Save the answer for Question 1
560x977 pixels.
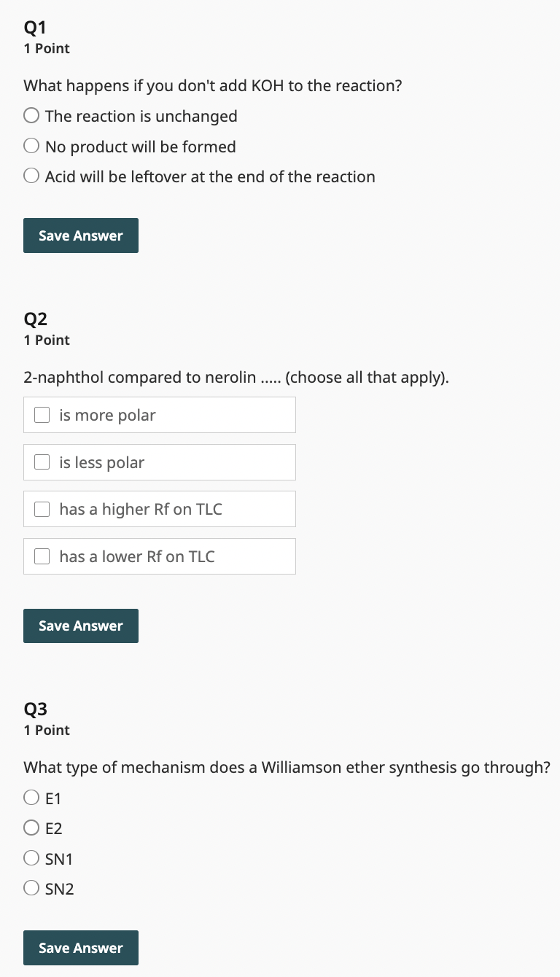pyautogui.click(x=80, y=235)
